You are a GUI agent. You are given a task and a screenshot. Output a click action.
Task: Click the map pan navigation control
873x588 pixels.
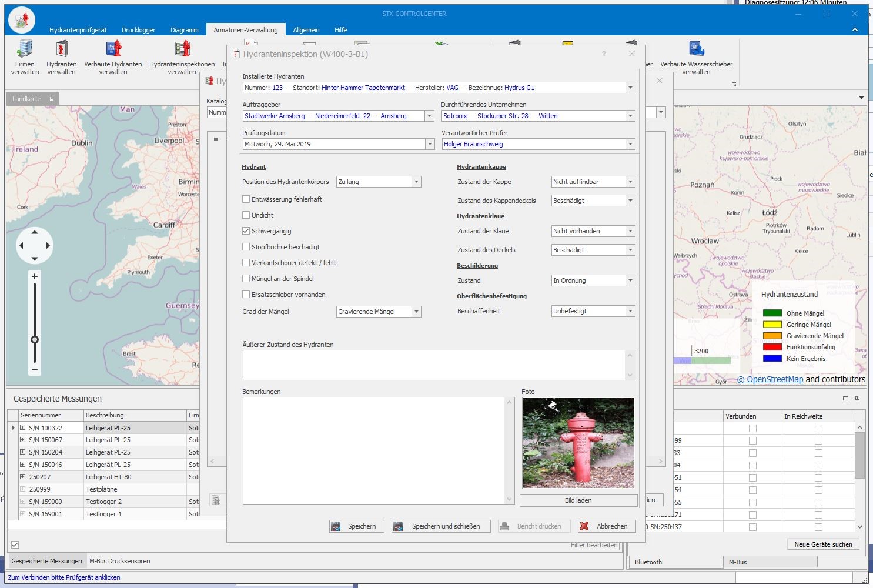coord(34,245)
